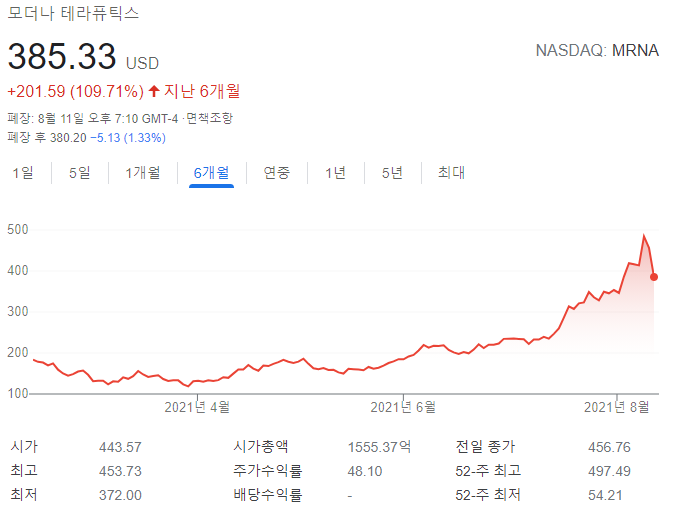678x523 pixels.
Task: Click the after-hours change −5.13 (1.33%)
Action: 128,138
